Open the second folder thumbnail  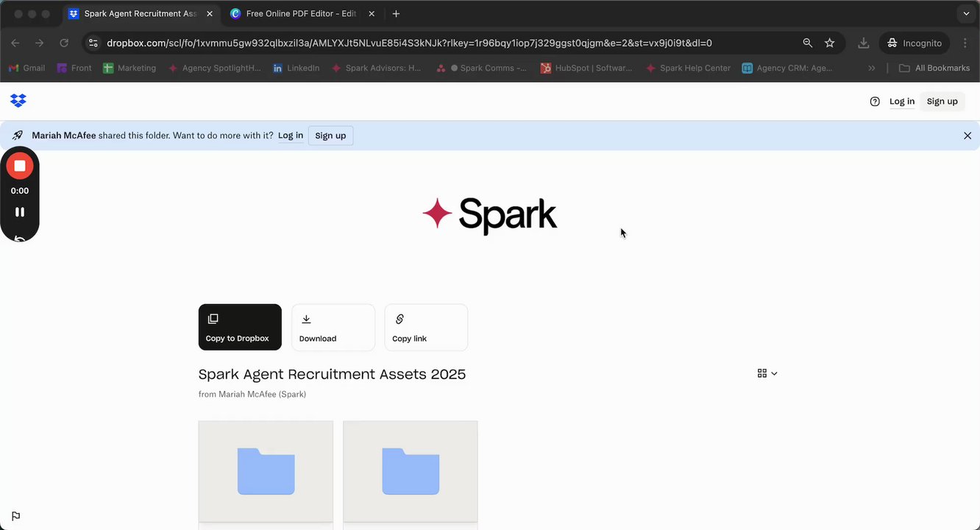[411, 471]
